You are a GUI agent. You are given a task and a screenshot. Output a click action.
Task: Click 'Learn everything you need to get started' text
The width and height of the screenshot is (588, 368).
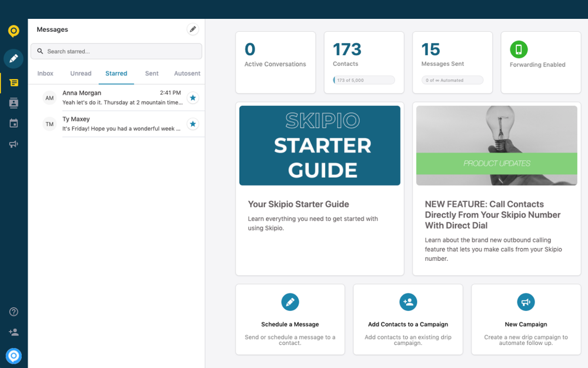[x=313, y=223]
